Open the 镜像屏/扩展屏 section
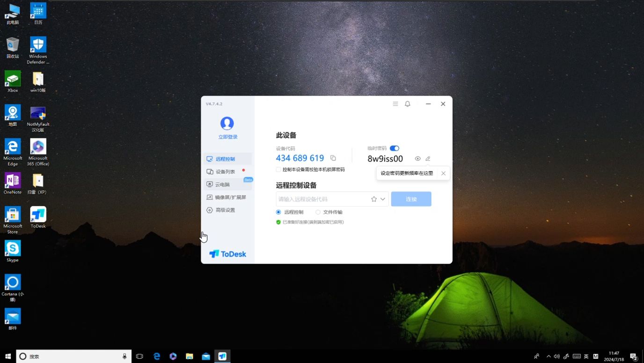 point(230,197)
